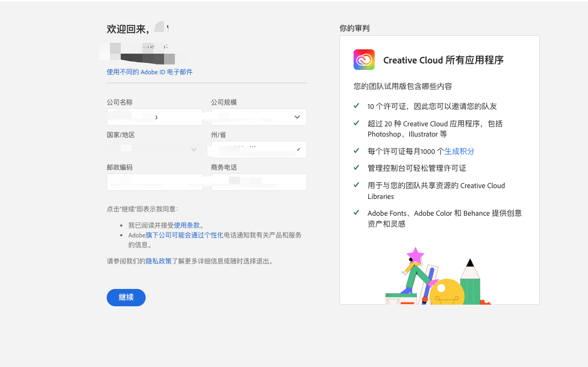588x367 pixels.
Task: Click the checkmark beside 10 个许可证
Action: pos(357,106)
